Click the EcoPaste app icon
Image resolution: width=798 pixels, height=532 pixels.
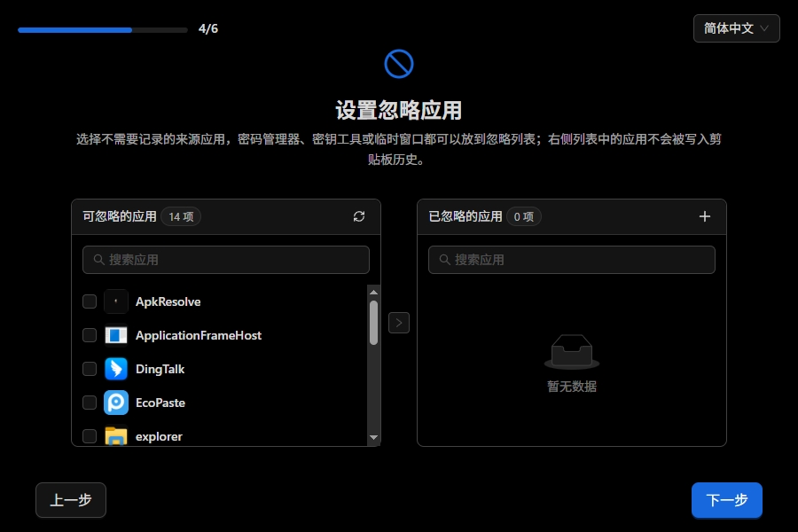pyautogui.click(x=116, y=403)
